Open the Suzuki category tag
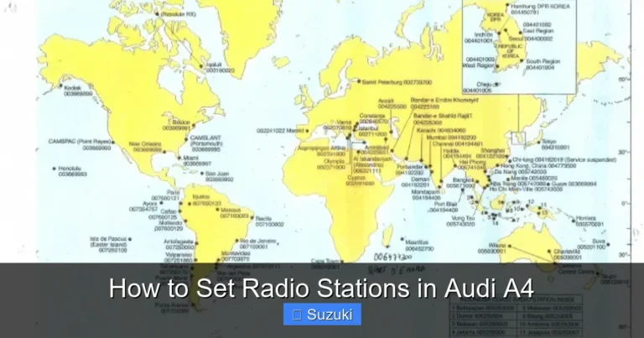The height and width of the screenshot is (338, 644). 322,315
